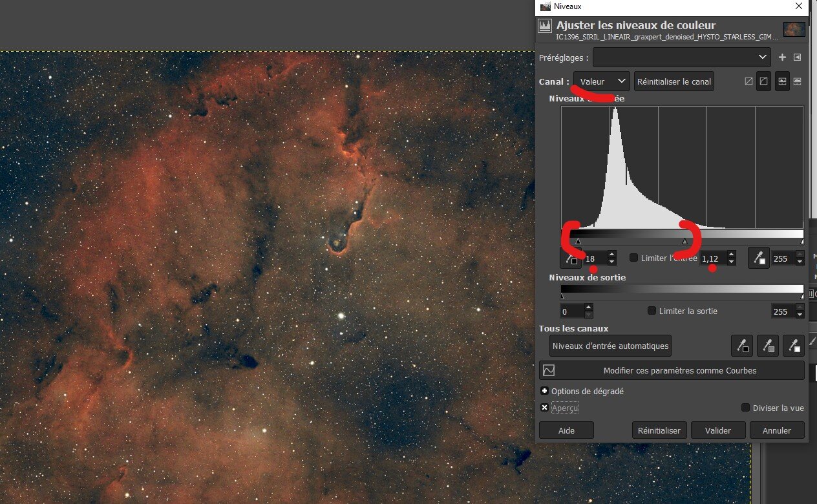Image resolution: width=817 pixels, height=504 pixels.
Task: Decrease the gamma value 1,12
Action: pyautogui.click(x=731, y=262)
